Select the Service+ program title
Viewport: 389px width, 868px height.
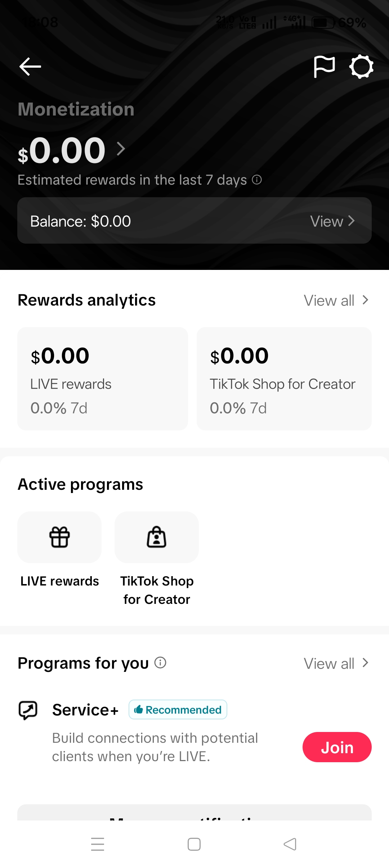pyautogui.click(x=85, y=710)
